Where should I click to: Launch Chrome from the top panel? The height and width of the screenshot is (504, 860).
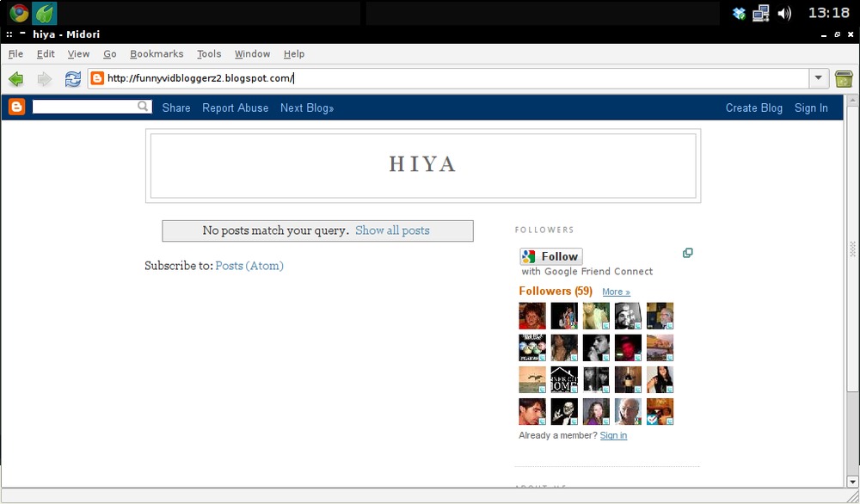coord(19,13)
